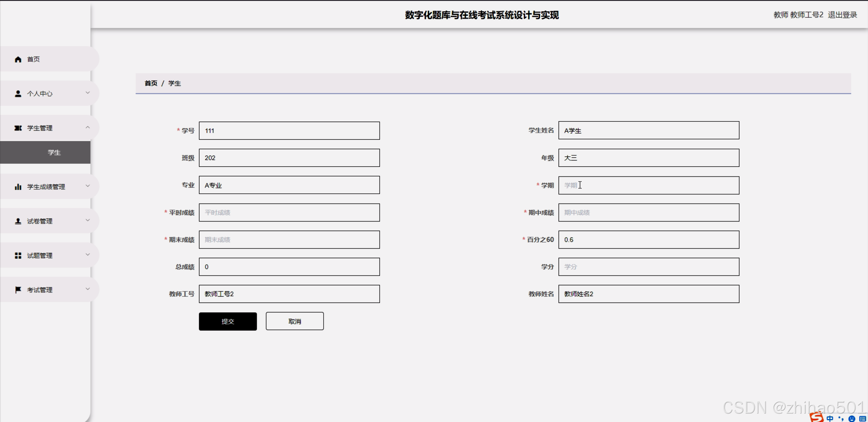Go to 首页 in the breadcrumb
This screenshot has width=868, height=422.
[x=151, y=83]
